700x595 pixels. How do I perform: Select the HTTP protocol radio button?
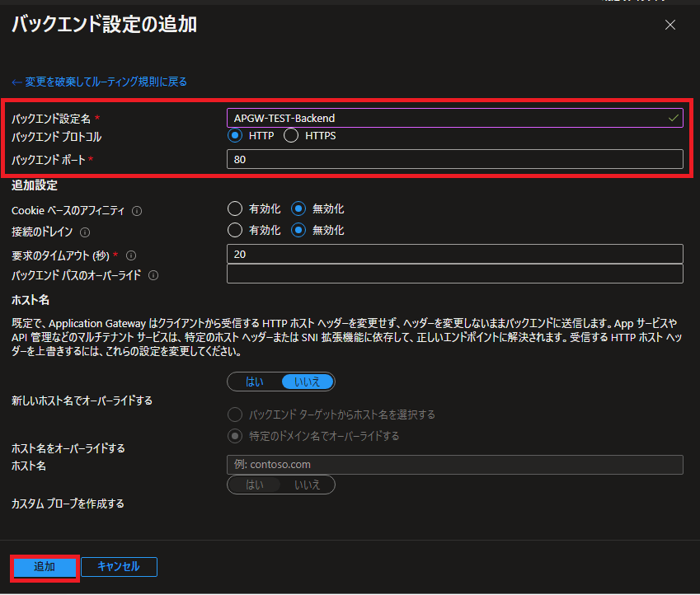pyautogui.click(x=235, y=135)
